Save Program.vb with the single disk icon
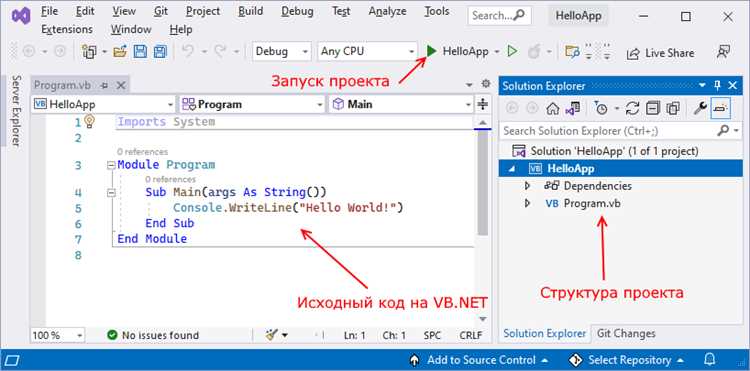 pos(140,52)
